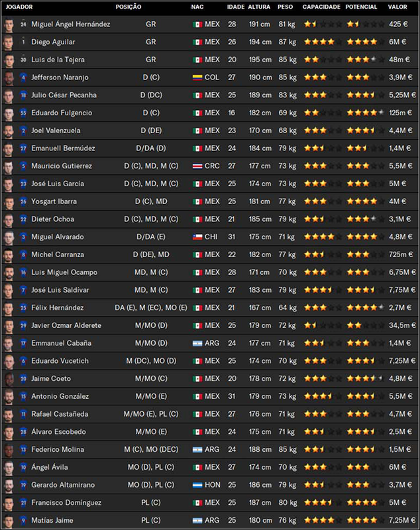Click position "M (C), MO (DEC)" for Molina
Screen dimensions: 420x530
pyautogui.click(x=151, y=449)
